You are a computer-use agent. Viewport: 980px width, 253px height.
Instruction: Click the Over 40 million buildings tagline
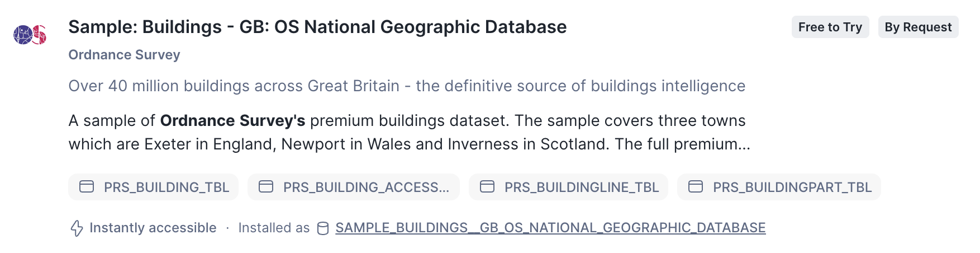(x=407, y=86)
